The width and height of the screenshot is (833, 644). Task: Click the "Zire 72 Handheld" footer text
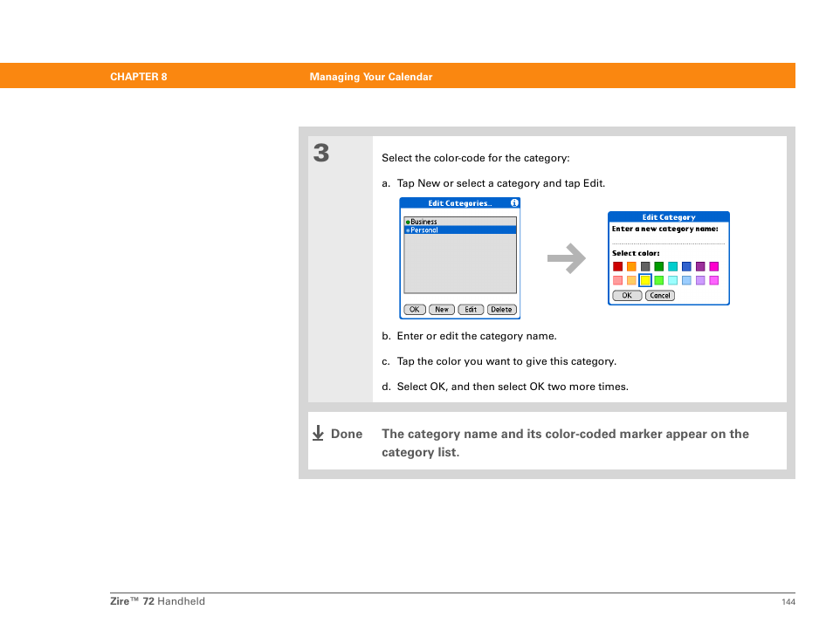click(157, 601)
